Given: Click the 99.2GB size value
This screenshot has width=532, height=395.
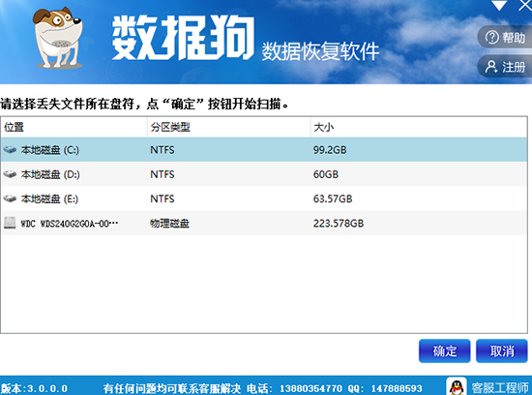Looking at the screenshot, I should (330, 150).
